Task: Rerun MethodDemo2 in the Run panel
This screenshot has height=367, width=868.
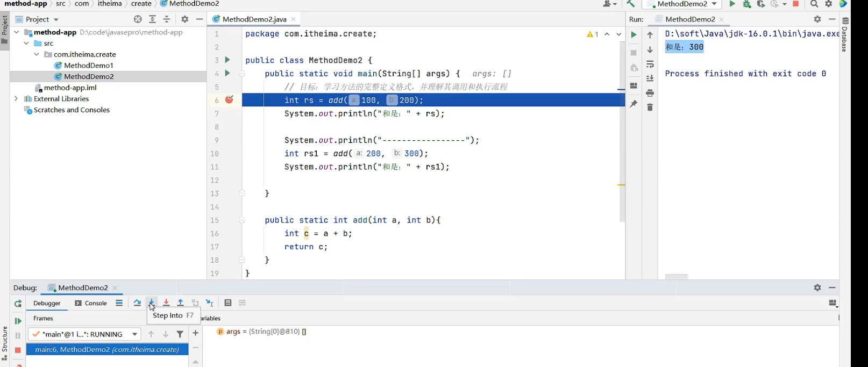Action: [x=634, y=34]
